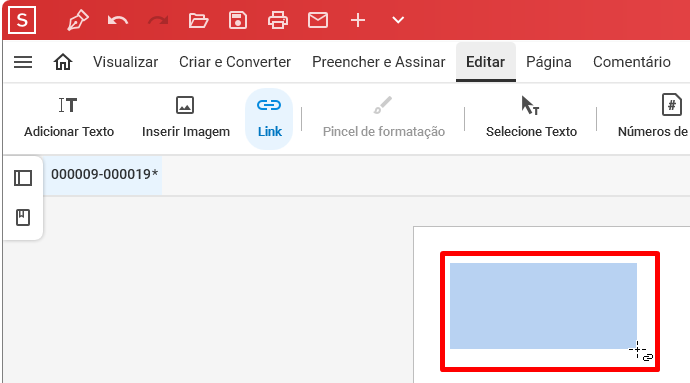
Task: Open the bookmarks panel icon
Action: click(x=23, y=217)
